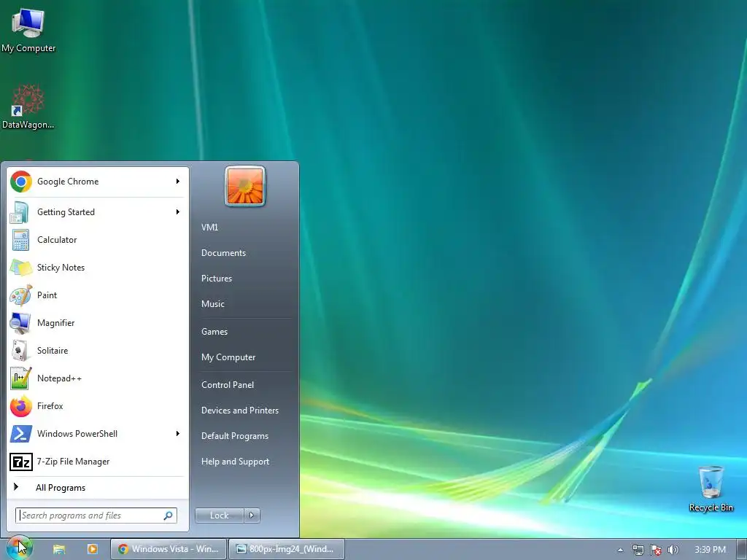747x560 pixels.
Task: Open Help and Support
Action: point(235,462)
